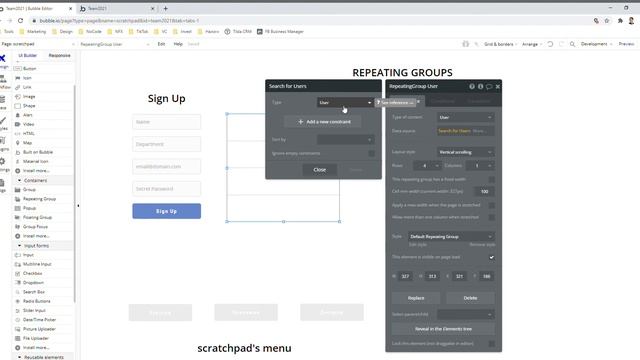Image resolution: width=640 pixels, height=360 pixels.
Task: Click Close in Search for Users popup
Action: [320, 170]
